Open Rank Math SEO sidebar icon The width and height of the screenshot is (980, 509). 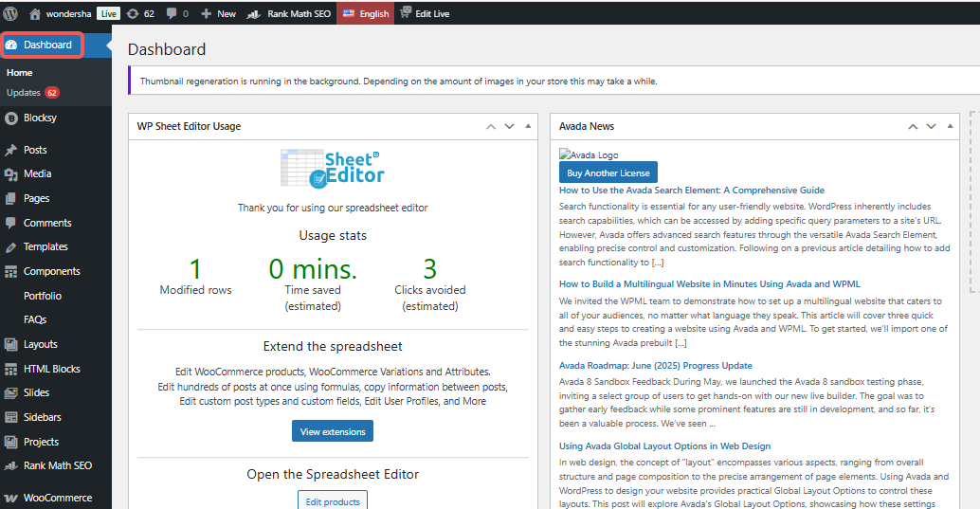point(10,465)
